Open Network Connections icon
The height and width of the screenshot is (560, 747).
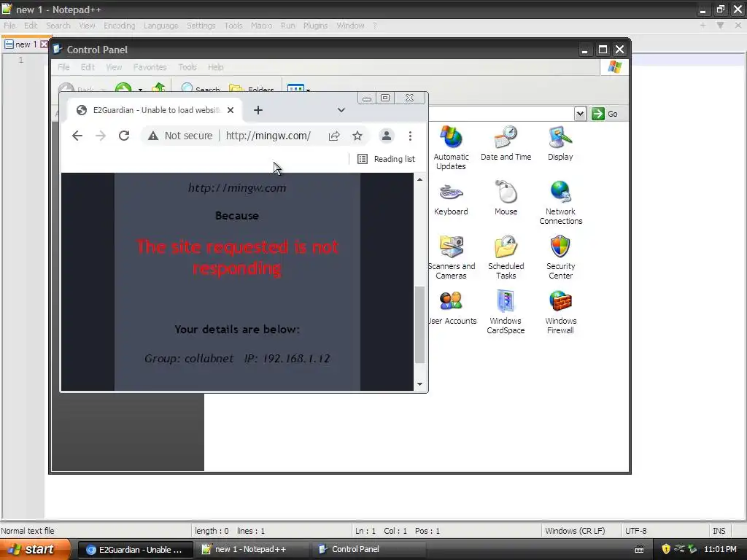[560, 203]
